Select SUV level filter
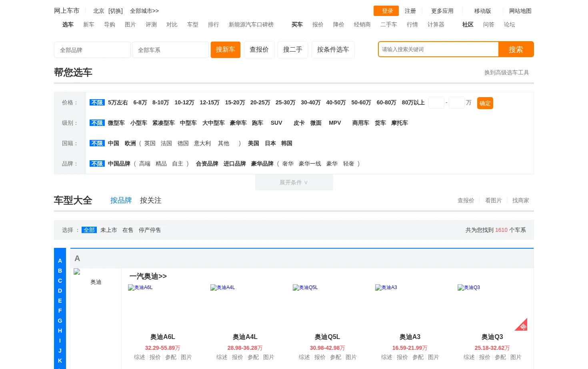This screenshot has width=588, height=369. 276,123
